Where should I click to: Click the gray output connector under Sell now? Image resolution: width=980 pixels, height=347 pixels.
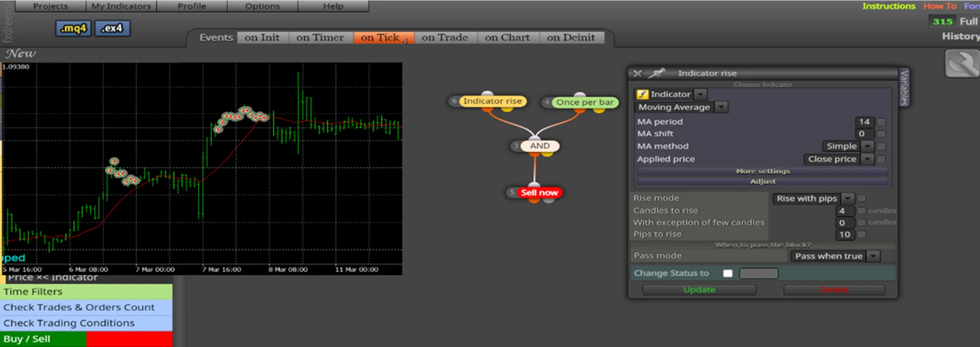coord(548,200)
